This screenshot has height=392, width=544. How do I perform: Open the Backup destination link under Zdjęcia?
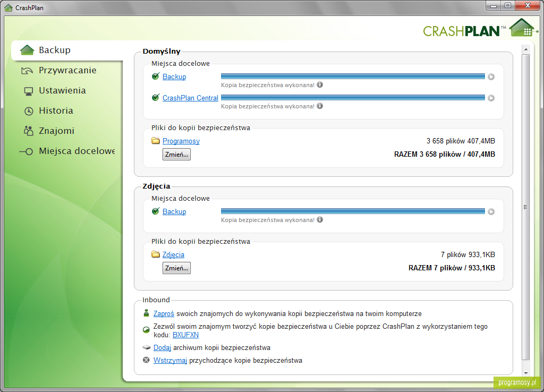pyautogui.click(x=174, y=211)
